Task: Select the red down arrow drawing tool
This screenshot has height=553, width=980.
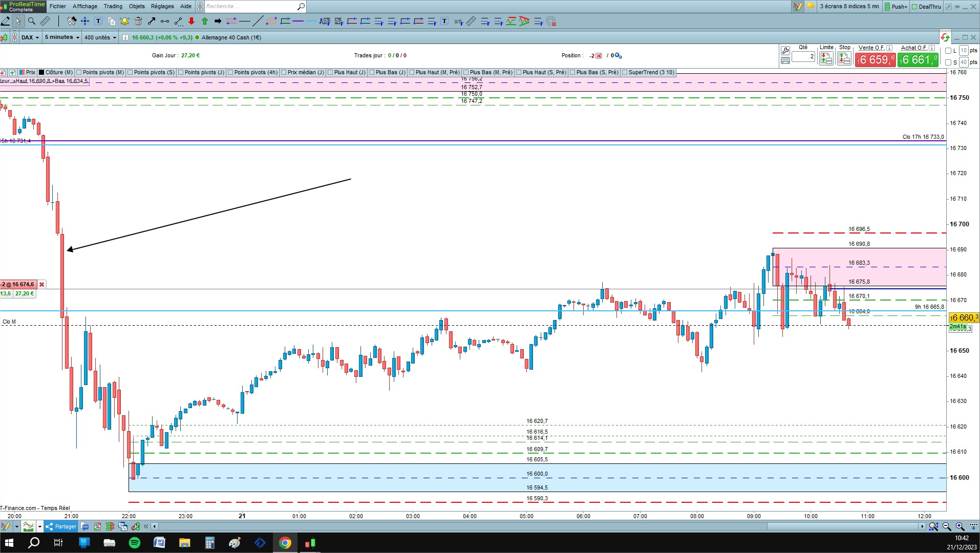Action: pos(191,21)
